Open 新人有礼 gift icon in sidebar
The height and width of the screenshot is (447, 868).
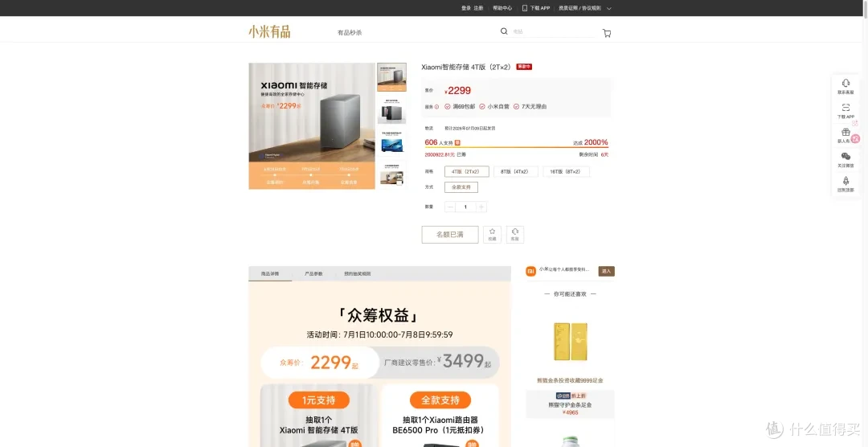pyautogui.click(x=845, y=132)
